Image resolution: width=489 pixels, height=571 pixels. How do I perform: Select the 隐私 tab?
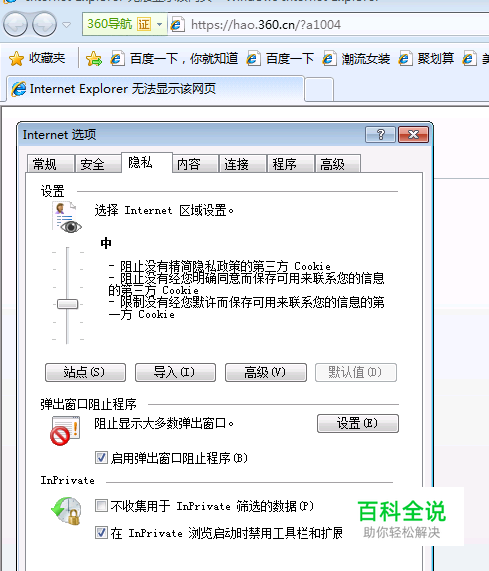(x=147, y=162)
